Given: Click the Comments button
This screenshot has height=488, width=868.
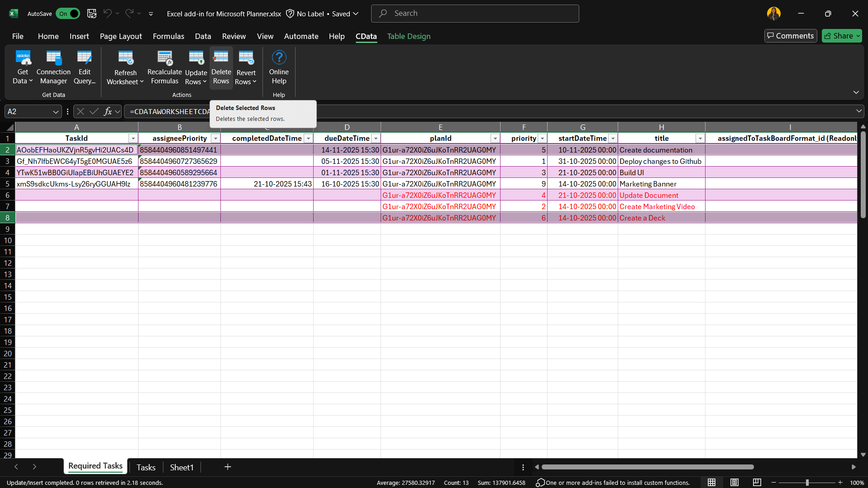Looking at the screenshot, I should click(x=790, y=36).
